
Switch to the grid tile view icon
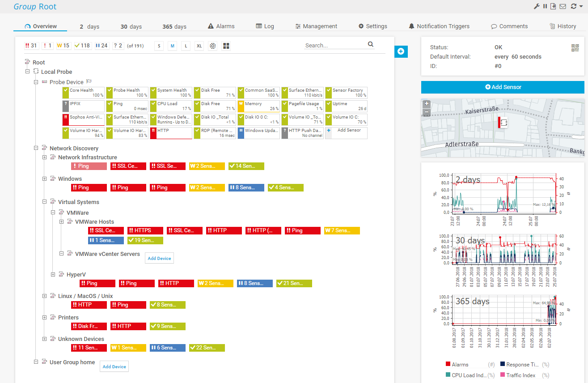click(226, 46)
